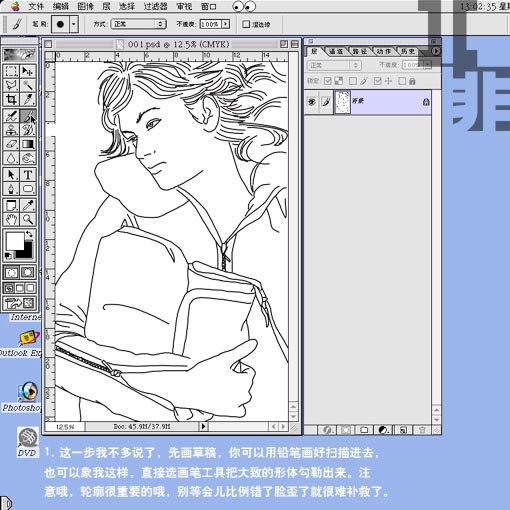The width and height of the screenshot is (510, 510).
Task: Select the Hand tool
Action: tap(11, 219)
